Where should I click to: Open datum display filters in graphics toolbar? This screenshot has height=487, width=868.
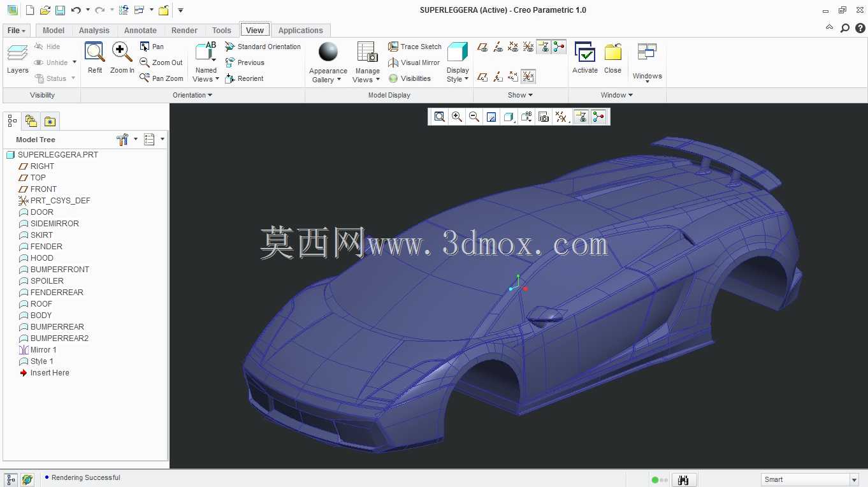[x=561, y=117]
